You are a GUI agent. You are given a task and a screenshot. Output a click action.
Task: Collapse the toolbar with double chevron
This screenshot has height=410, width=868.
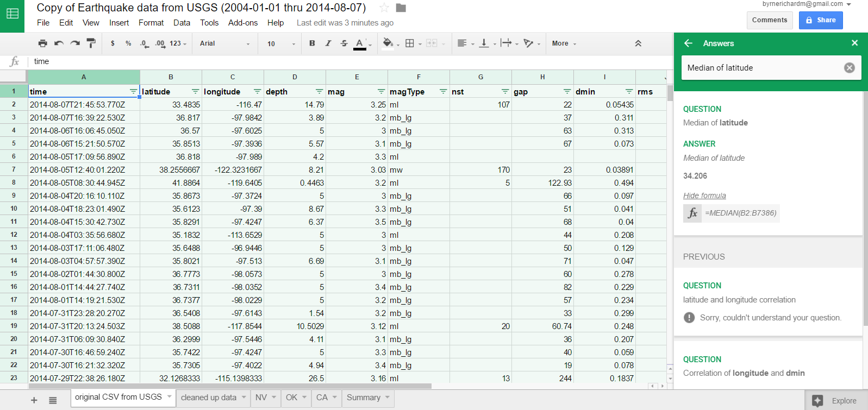tap(638, 43)
